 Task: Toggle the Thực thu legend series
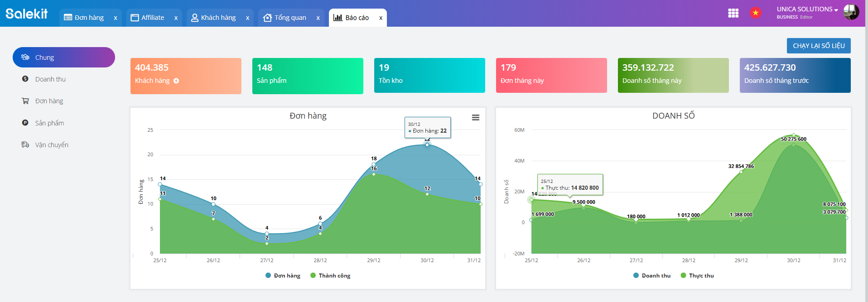(x=697, y=276)
